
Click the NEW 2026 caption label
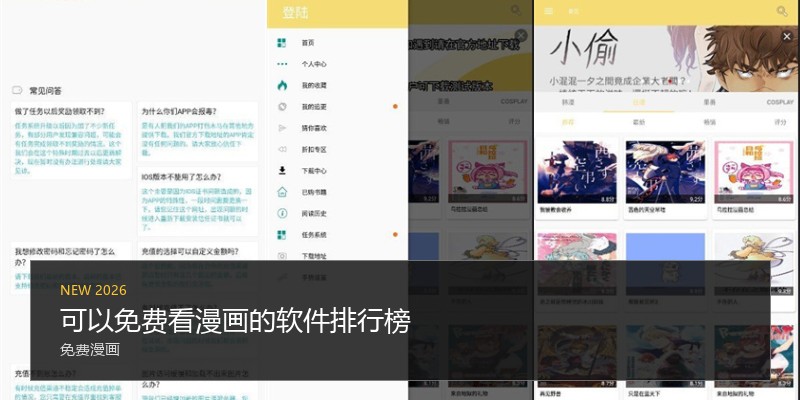93,290
